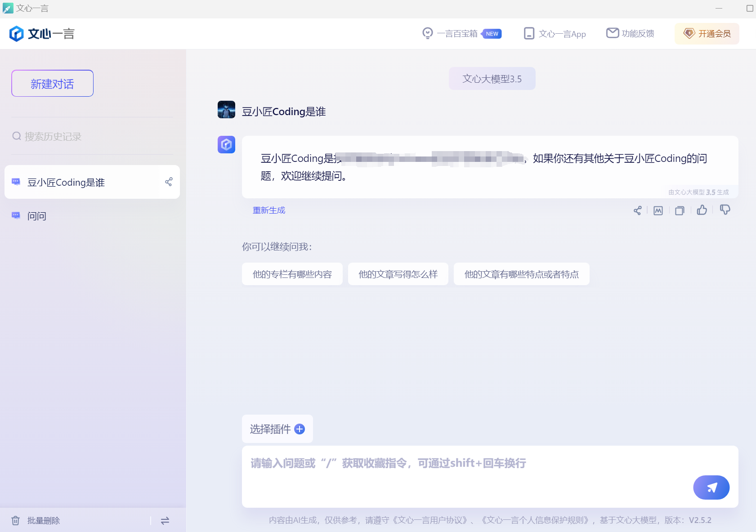Screen dimensions: 756x532
Task: Click the NEW badge on 一言百宝箱
Action: click(x=492, y=34)
